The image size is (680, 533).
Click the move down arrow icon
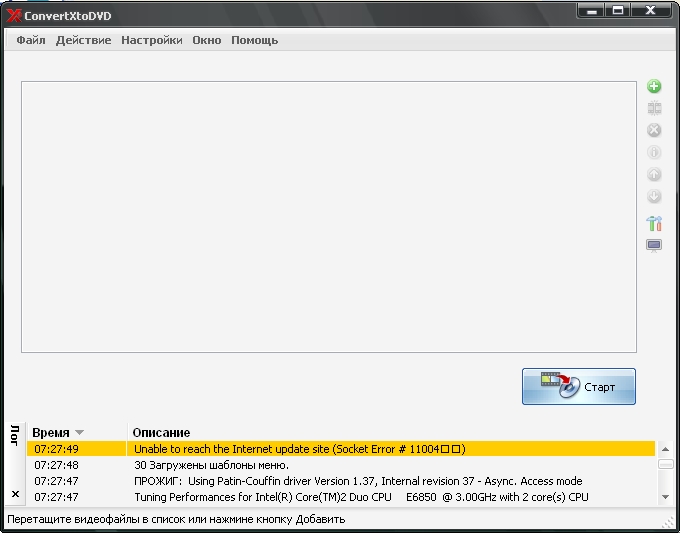tap(654, 196)
